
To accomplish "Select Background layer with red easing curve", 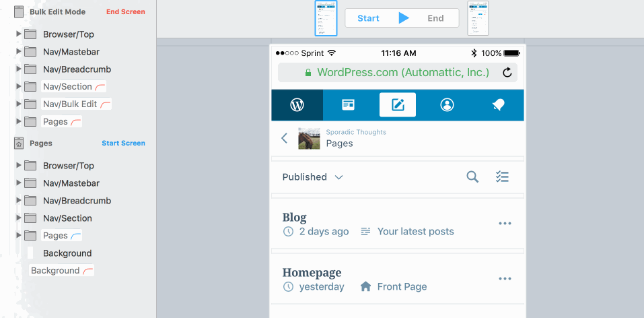I will [62, 270].
